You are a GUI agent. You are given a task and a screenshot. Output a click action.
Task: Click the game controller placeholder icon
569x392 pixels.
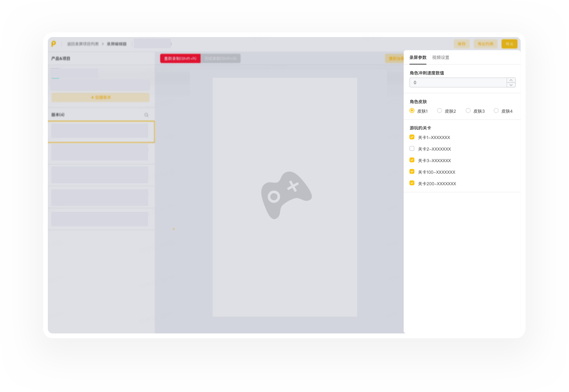286,195
